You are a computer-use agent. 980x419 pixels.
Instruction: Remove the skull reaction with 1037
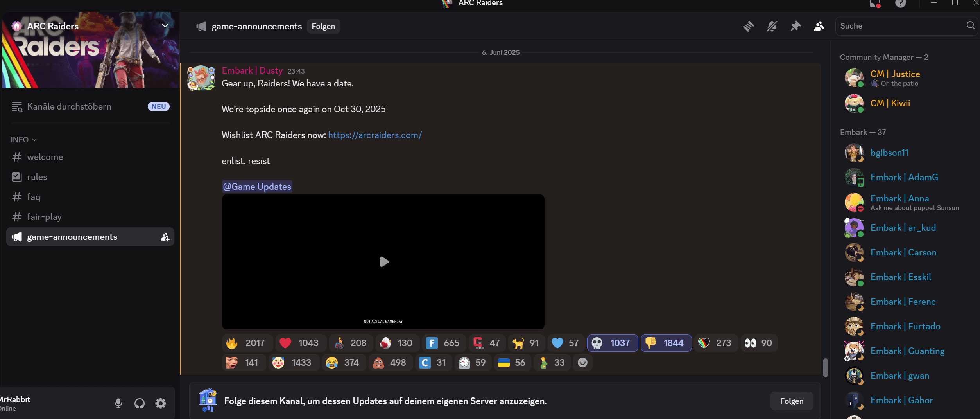(613, 343)
